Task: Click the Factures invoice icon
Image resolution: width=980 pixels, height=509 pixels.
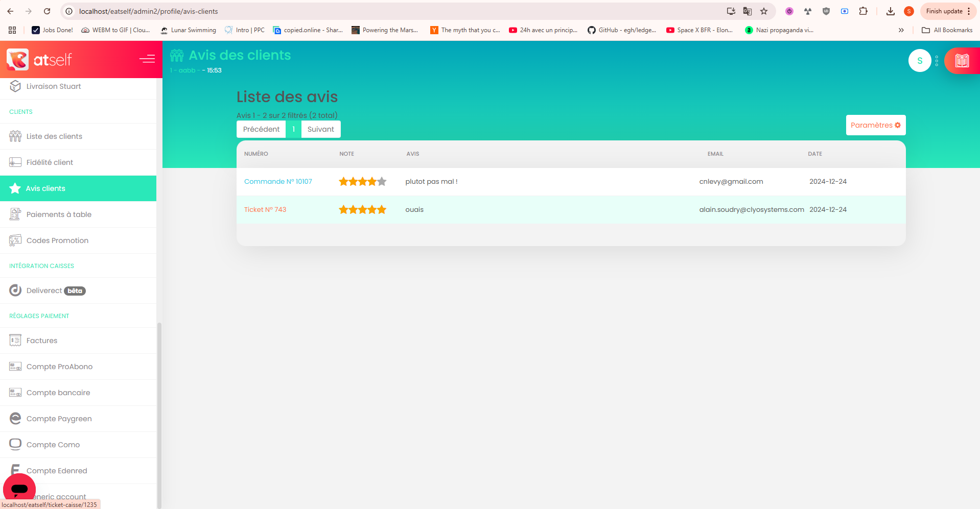Action: 15,341
